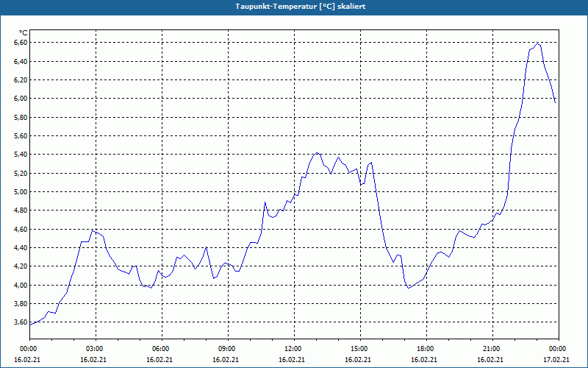Select the 4,40 y-axis value
This screenshot has width=588, height=368.
click(x=21, y=247)
